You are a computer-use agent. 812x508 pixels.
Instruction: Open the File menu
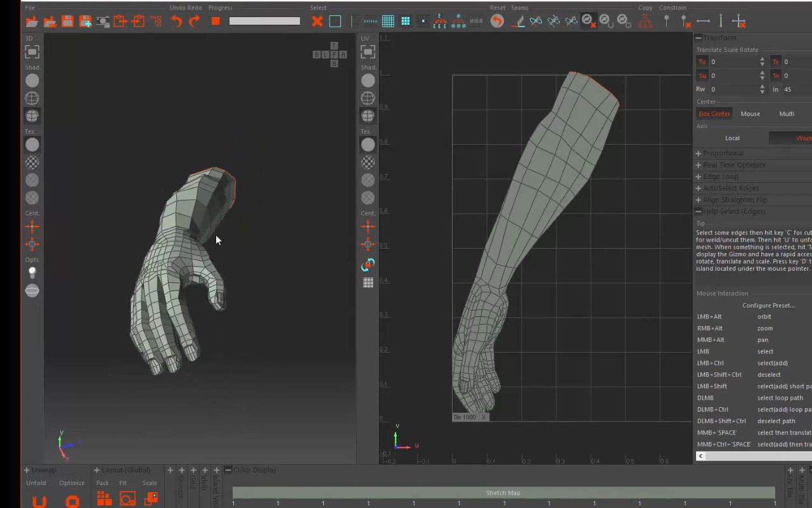click(x=29, y=7)
